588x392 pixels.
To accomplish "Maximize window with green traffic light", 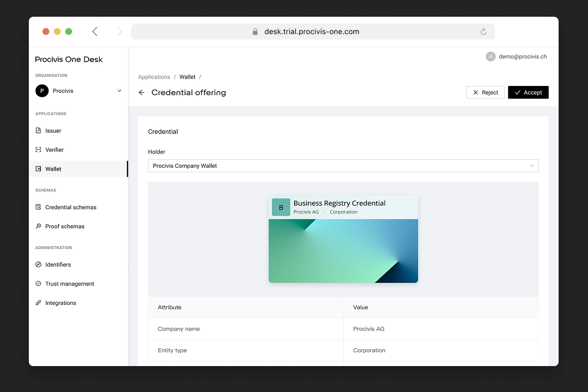I will [x=69, y=32].
